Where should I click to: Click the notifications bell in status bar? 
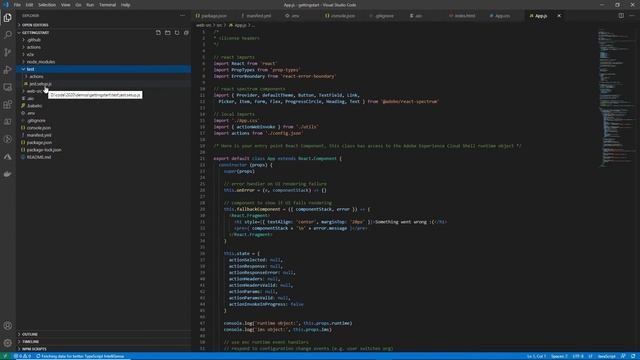[633, 356]
